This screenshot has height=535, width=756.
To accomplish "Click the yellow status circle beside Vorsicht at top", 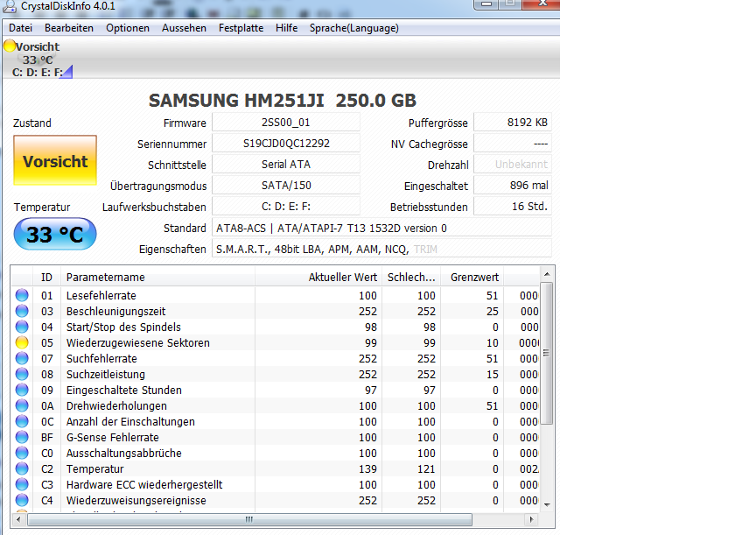I will click(x=9, y=46).
